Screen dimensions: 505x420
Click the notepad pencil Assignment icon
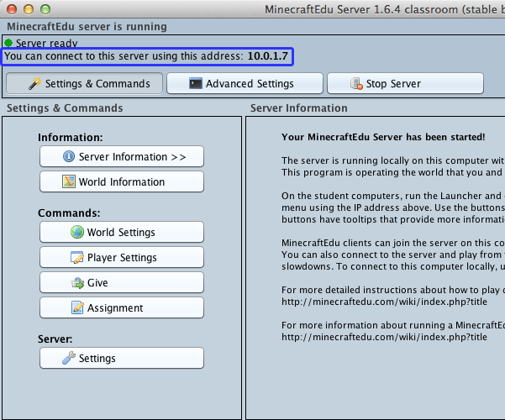tap(77, 307)
